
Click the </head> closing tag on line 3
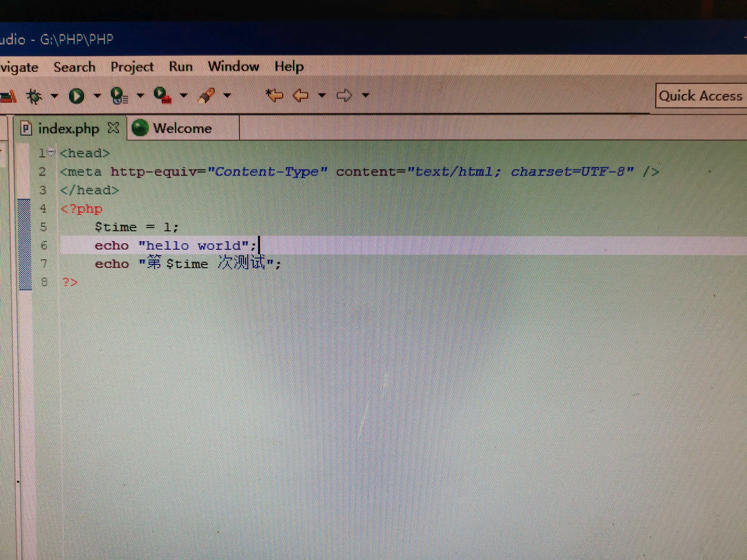[90, 190]
